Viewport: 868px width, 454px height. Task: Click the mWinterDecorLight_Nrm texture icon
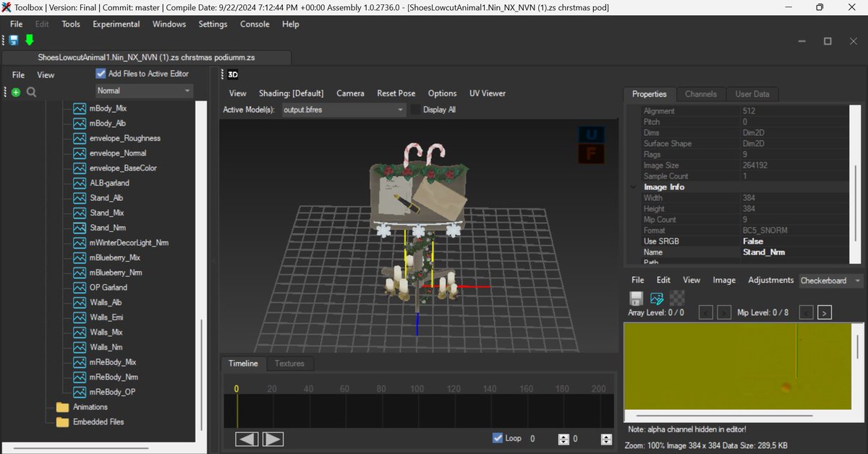(x=80, y=243)
